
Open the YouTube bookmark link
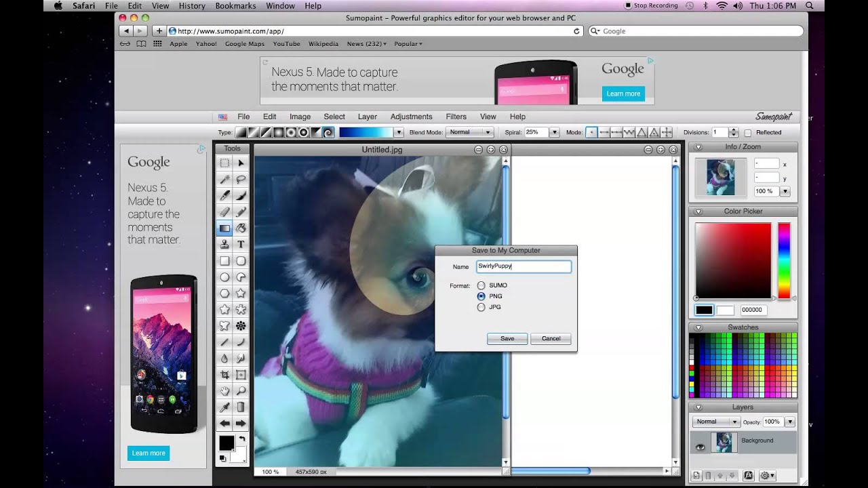[286, 43]
